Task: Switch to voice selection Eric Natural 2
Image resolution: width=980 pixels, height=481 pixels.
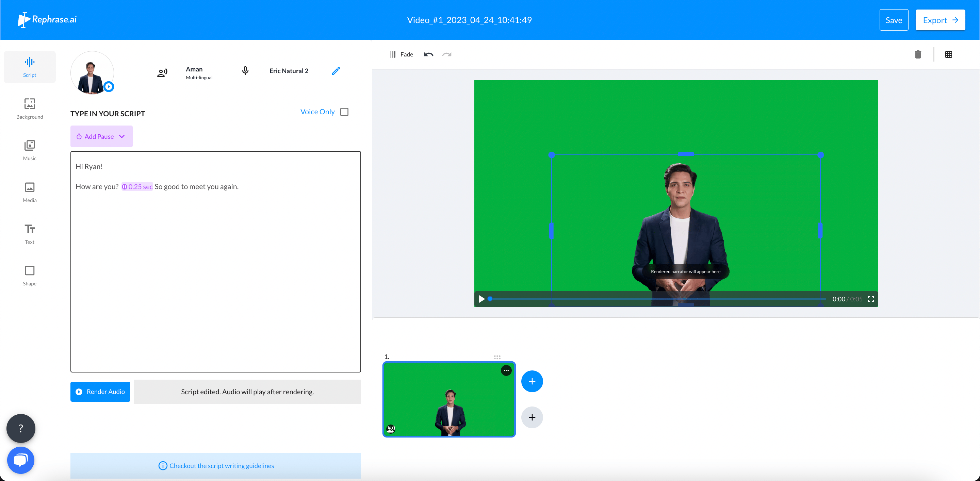Action: (289, 71)
